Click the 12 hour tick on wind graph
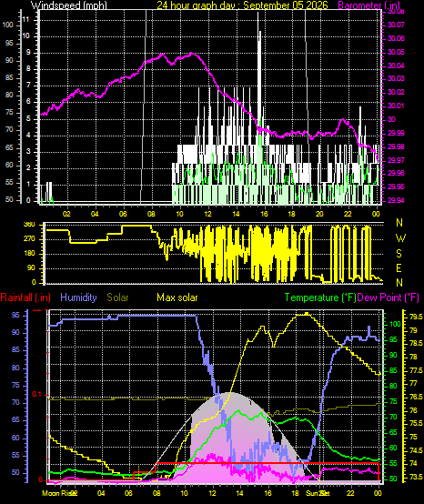Viewport: 424px width, 504px height. coord(208,214)
